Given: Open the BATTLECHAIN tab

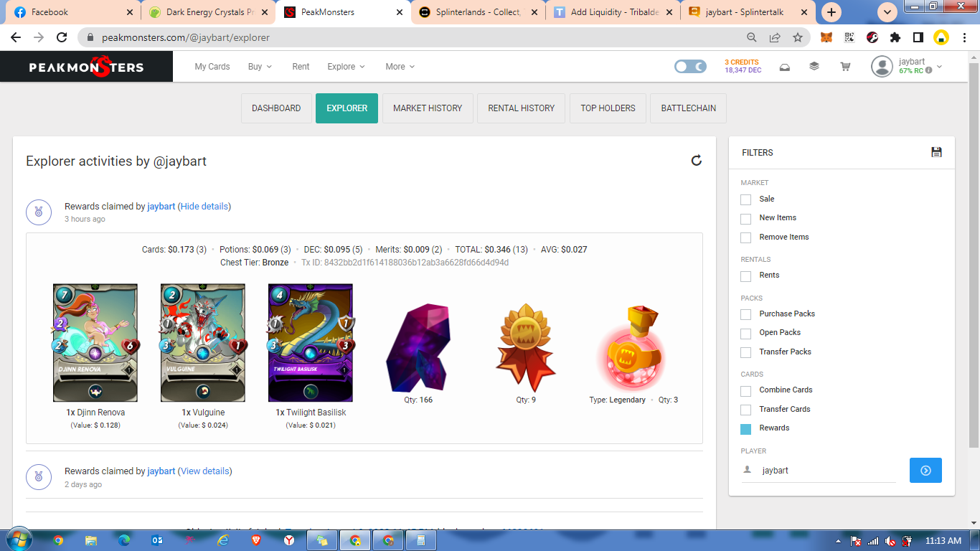Looking at the screenshot, I should tap(689, 108).
